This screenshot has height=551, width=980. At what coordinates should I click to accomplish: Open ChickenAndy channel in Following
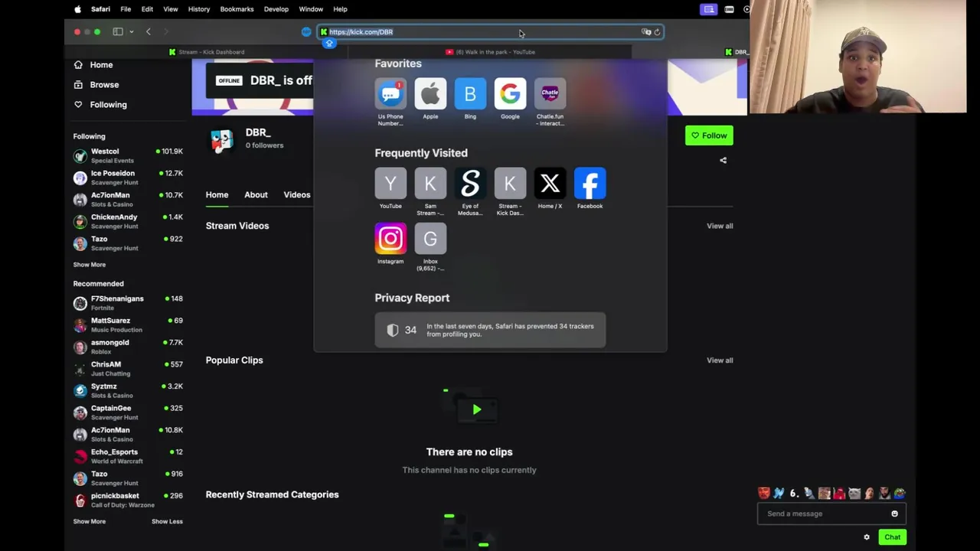click(128, 221)
